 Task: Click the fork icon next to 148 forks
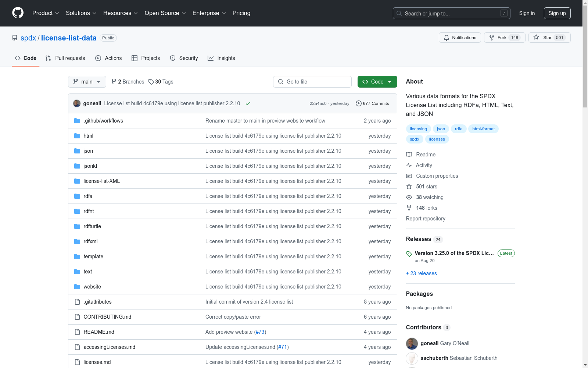coord(409,208)
